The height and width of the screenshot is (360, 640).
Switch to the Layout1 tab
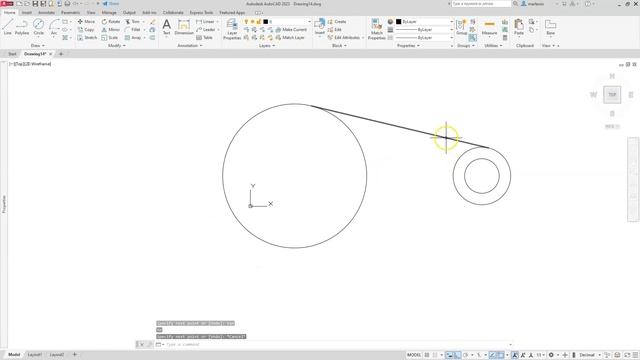(x=34, y=355)
